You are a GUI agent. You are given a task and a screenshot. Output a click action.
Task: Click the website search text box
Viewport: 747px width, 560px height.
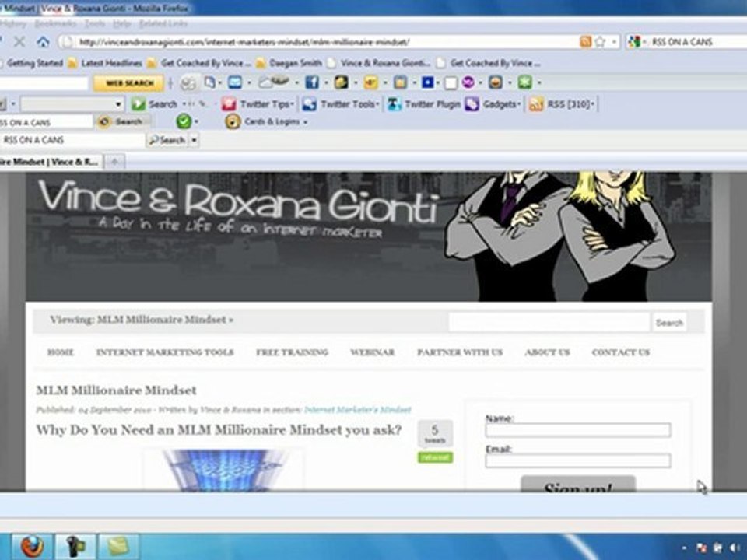point(549,322)
